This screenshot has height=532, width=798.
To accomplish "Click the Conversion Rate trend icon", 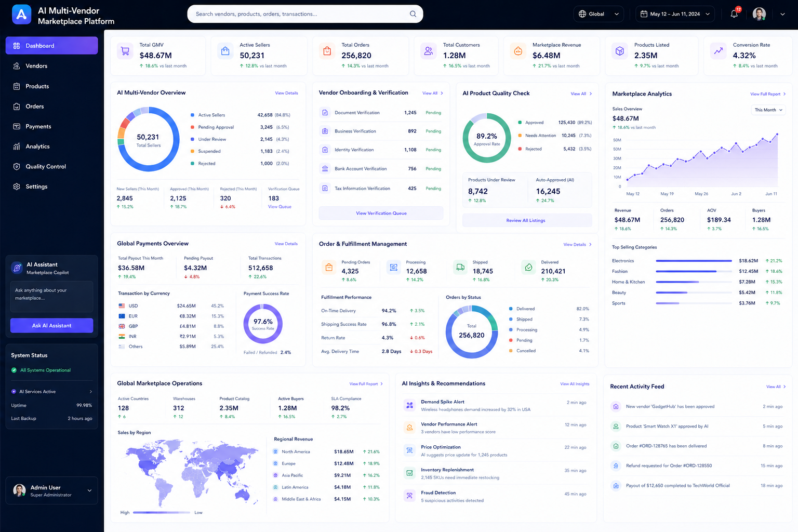I will [719, 51].
